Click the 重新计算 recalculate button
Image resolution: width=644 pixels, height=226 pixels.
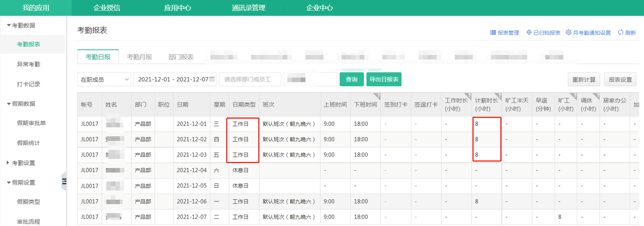point(584,80)
